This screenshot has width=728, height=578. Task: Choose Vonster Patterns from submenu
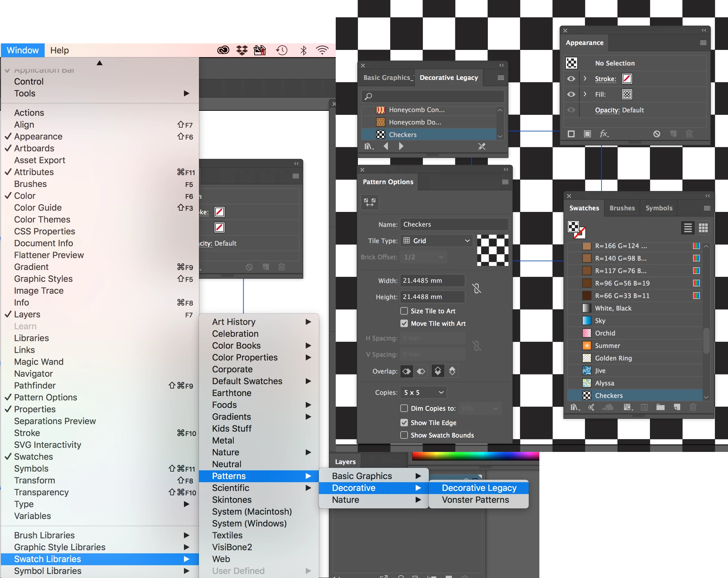coord(475,500)
